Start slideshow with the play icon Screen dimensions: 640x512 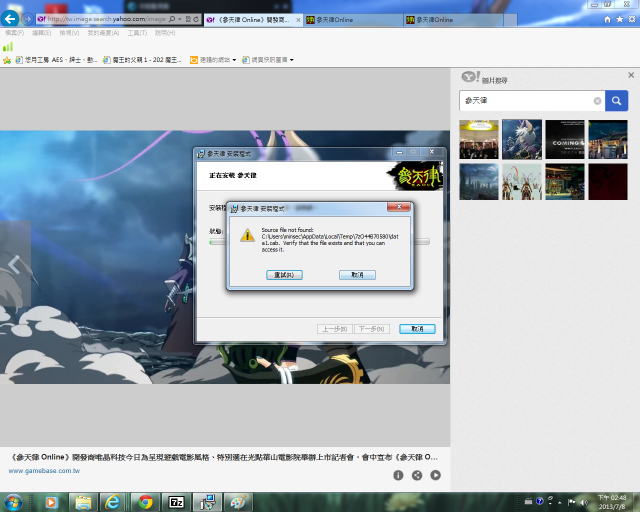[x=436, y=475]
